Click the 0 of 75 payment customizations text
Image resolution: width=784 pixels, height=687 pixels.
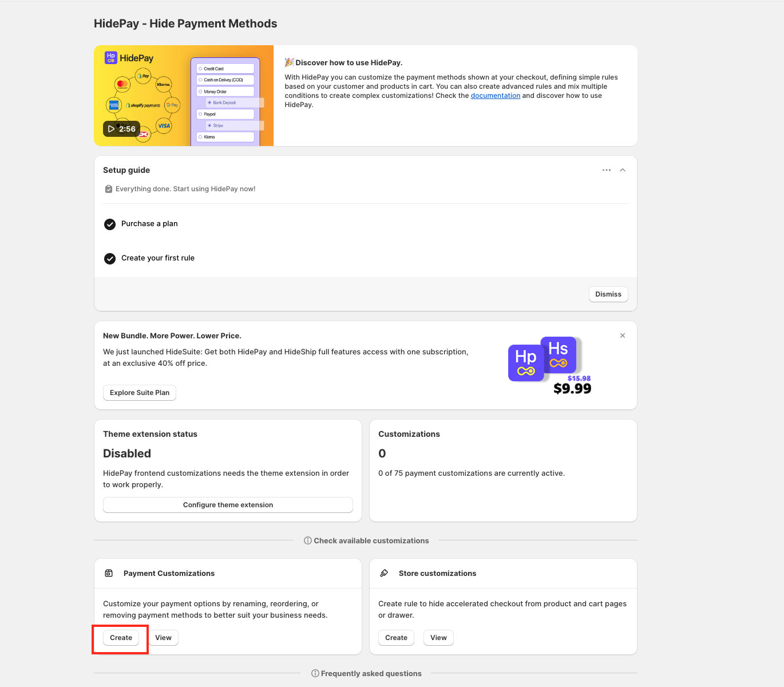[x=472, y=473]
